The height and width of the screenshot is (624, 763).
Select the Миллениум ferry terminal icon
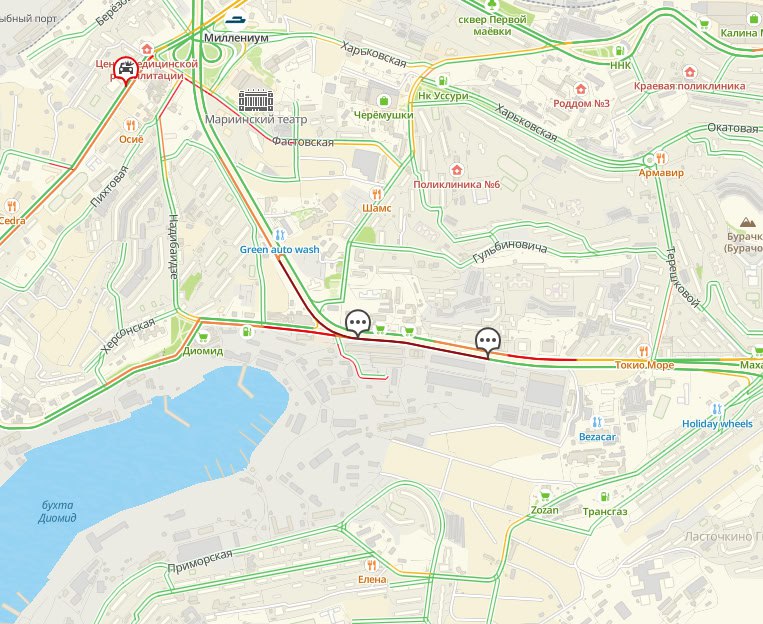point(236,20)
